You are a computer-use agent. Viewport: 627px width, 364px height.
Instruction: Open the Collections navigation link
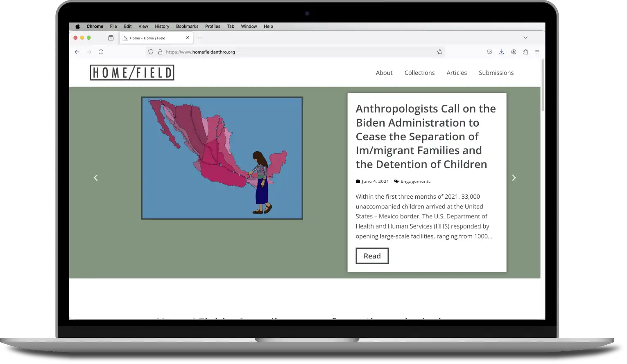tap(419, 73)
